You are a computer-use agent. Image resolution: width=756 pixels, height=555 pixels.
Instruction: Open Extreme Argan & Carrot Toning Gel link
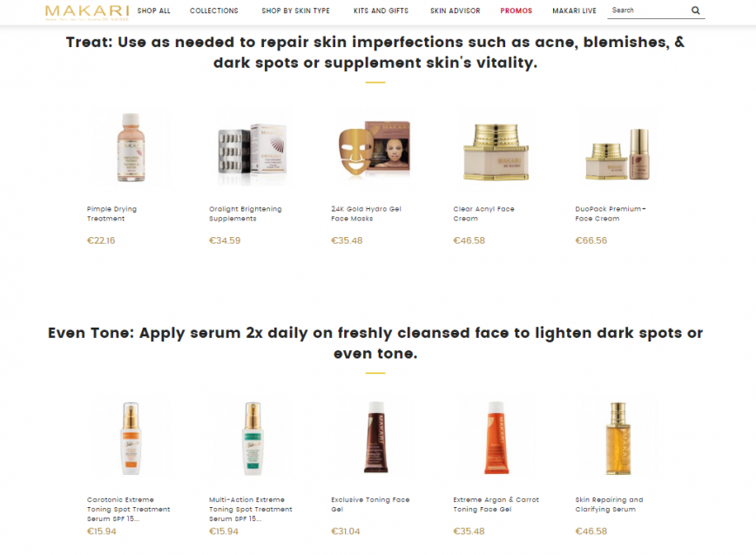[x=496, y=504]
